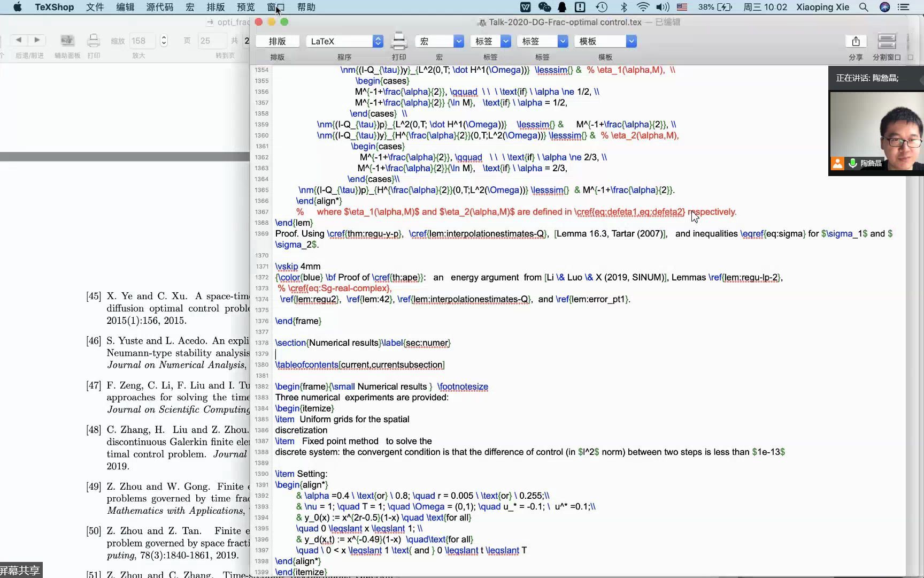
Task: Open the WeChat menu bar icon
Action: [544, 7]
